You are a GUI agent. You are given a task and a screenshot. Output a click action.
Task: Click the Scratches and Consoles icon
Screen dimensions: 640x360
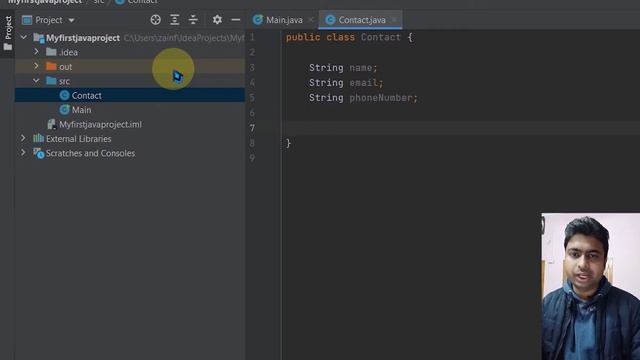(38, 153)
